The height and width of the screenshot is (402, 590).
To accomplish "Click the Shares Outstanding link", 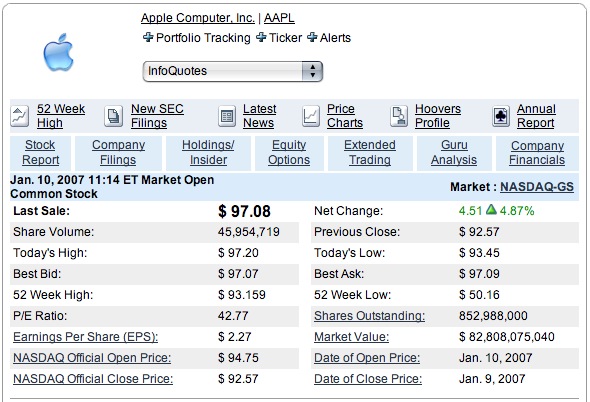I will [370, 315].
